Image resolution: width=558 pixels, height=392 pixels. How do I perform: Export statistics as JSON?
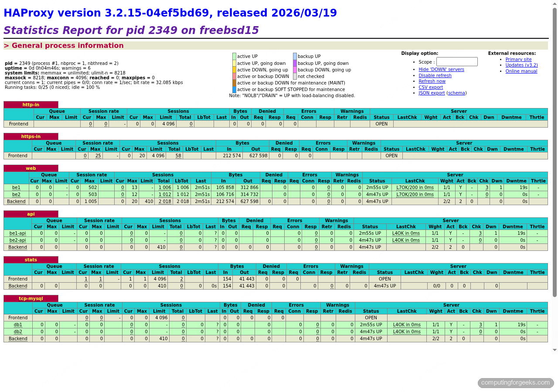[x=432, y=93]
